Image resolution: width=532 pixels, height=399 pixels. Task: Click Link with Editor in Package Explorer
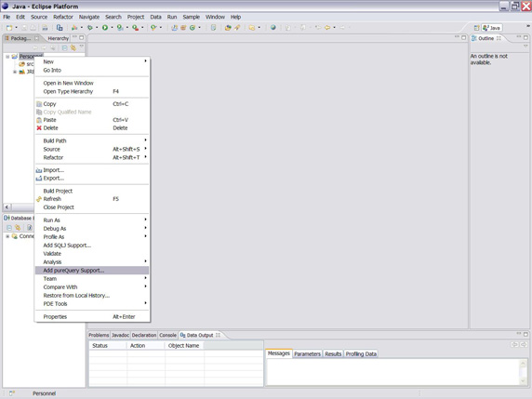[73, 47]
